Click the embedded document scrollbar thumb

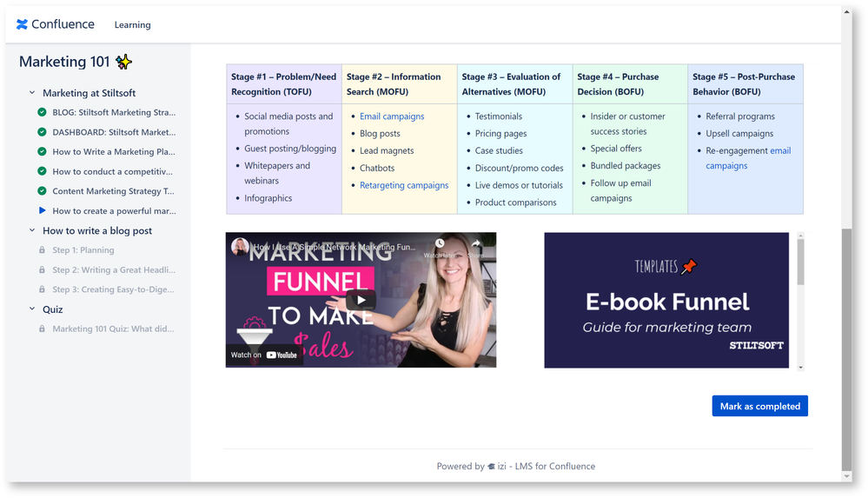point(800,262)
